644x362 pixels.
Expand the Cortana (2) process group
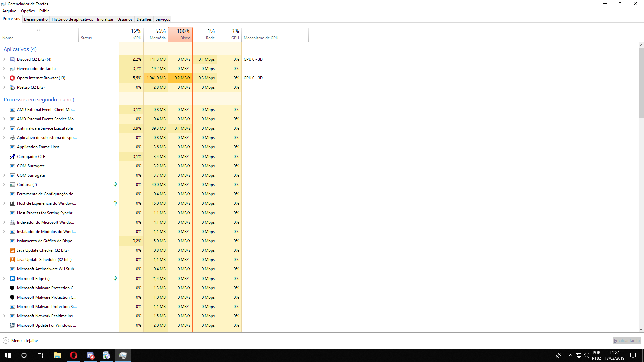point(4,185)
